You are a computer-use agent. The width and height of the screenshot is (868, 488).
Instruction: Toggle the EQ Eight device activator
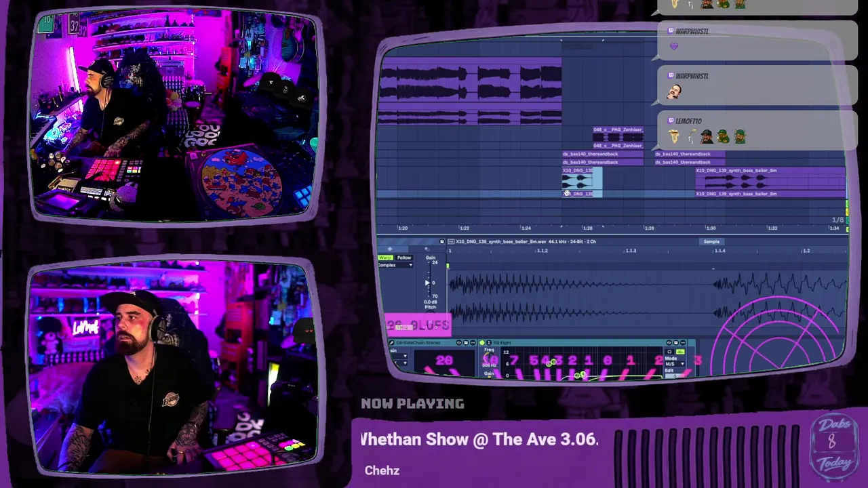click(482, 342)
